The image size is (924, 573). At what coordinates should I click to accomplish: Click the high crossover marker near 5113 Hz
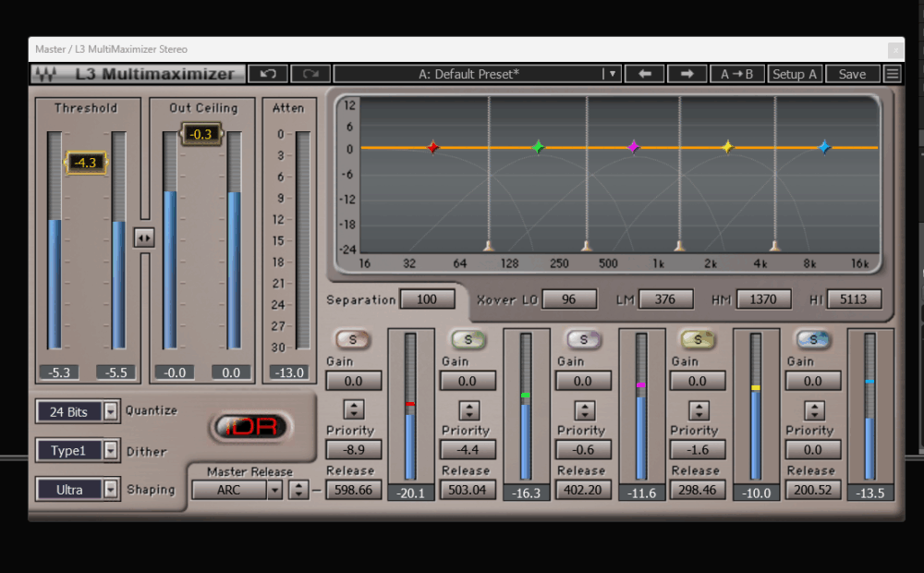775,246
